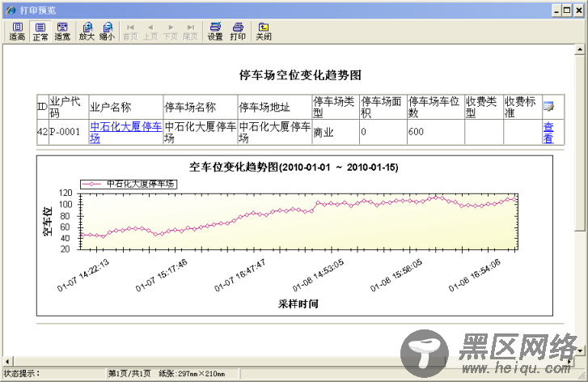Click the ID cell showing 42

42,132
